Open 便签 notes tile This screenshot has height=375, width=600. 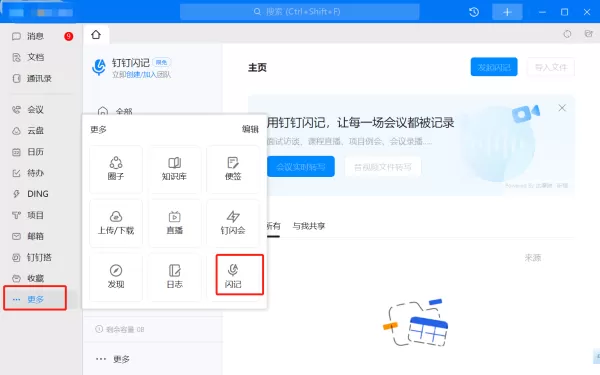click(233, 169)
